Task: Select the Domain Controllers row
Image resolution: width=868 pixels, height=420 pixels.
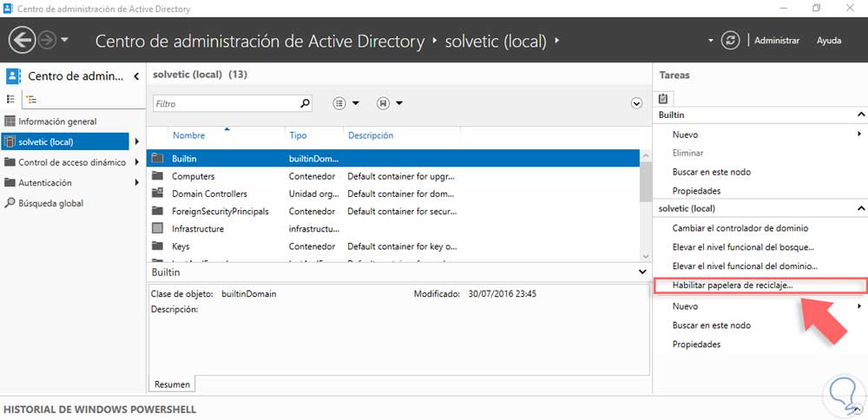Action: coord(393,194)
